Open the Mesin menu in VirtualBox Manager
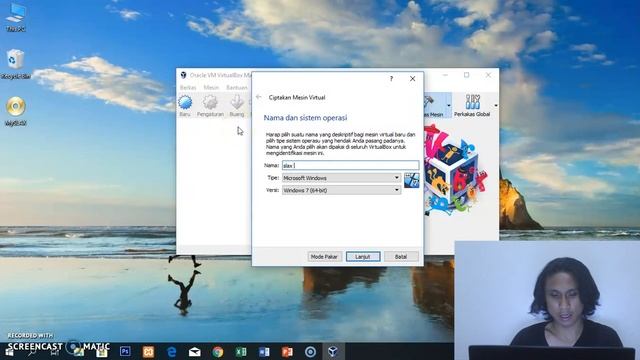This screenshot has width=640, height=360. coord(211,87)
